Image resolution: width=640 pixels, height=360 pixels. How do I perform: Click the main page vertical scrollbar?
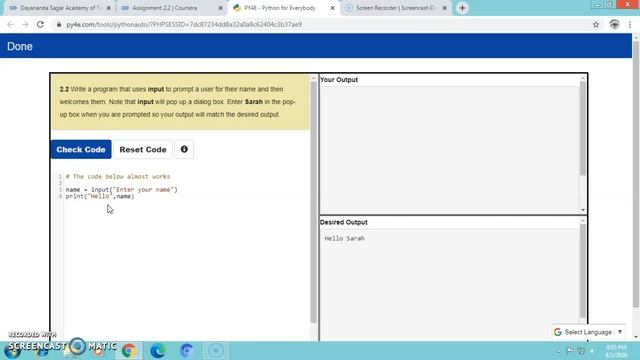click(x=636, y=173)
